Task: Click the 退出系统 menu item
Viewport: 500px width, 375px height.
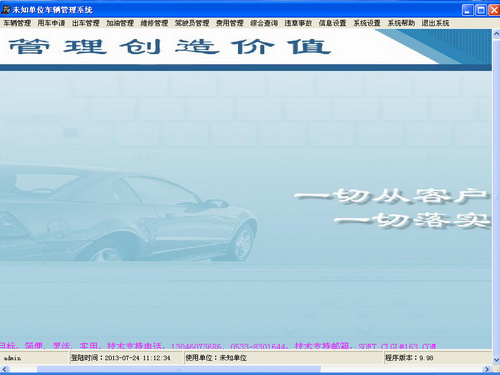Action: (x=435, y=23)
